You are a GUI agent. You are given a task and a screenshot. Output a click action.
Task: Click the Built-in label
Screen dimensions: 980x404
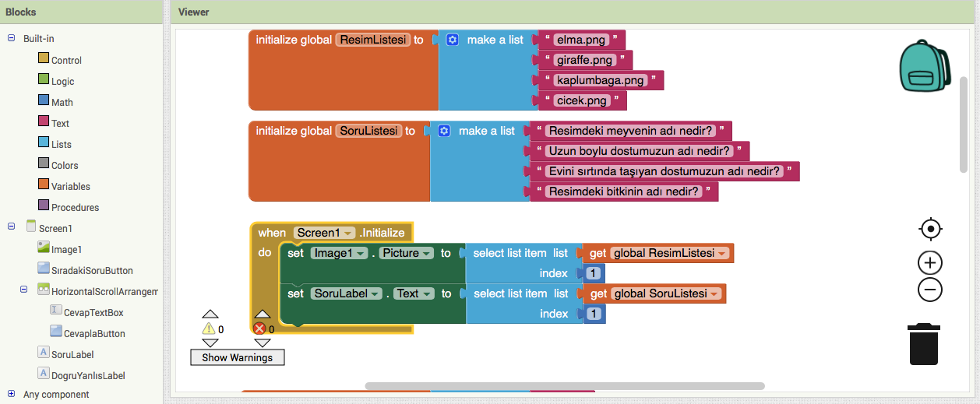38,38
